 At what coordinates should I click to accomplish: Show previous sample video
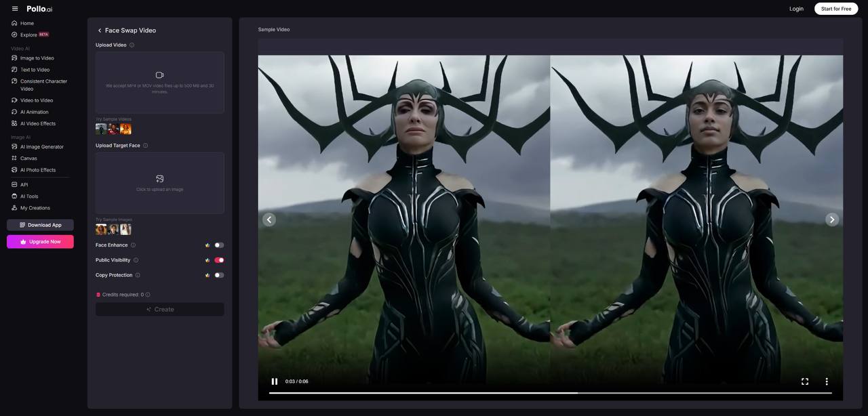pyautogui.click(x=269, y=220)
